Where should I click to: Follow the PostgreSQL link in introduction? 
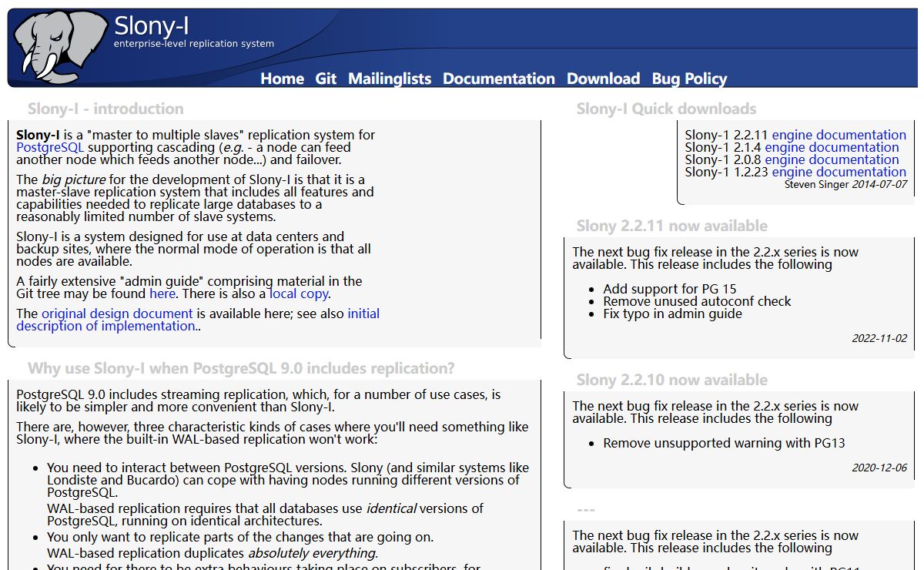pyautogui.click(x=50, y=147)
